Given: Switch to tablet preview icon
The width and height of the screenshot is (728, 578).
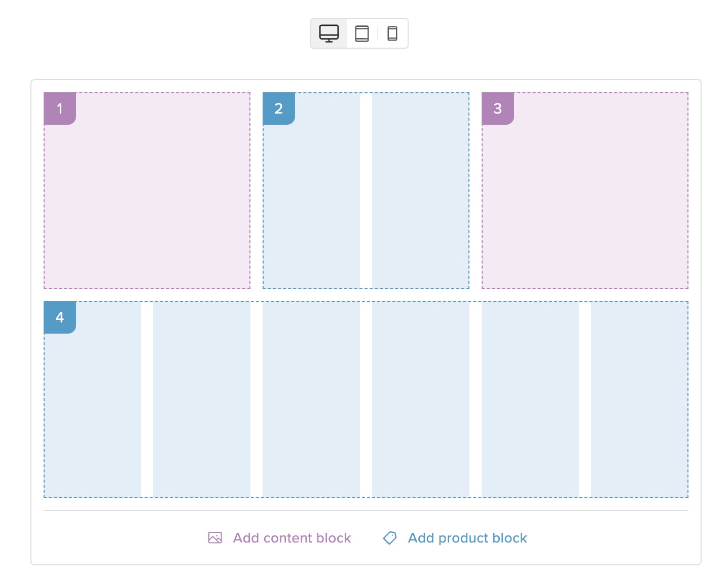Looking at the screenshot, I should click(362, 33).
